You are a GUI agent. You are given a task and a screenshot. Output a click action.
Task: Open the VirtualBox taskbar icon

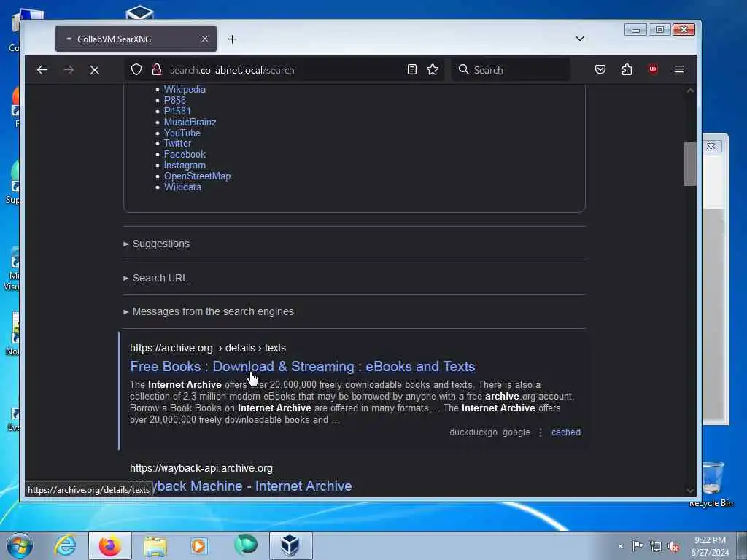pos(290,545)
